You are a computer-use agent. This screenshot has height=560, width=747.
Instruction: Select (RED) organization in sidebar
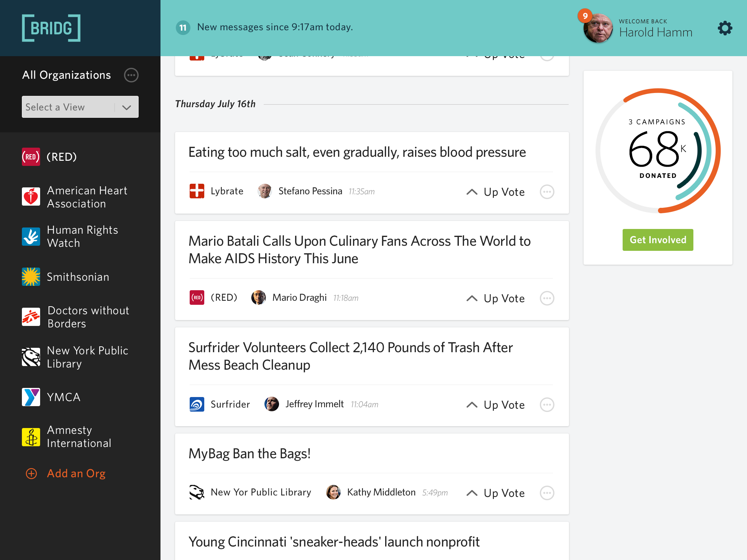(x=62, y=157)
